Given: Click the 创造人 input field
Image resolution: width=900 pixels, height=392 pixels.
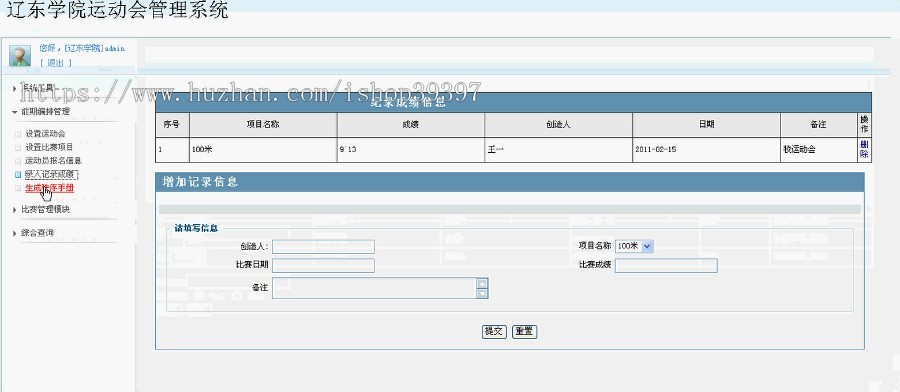Looking at the screenshot, I should point(323,247).
